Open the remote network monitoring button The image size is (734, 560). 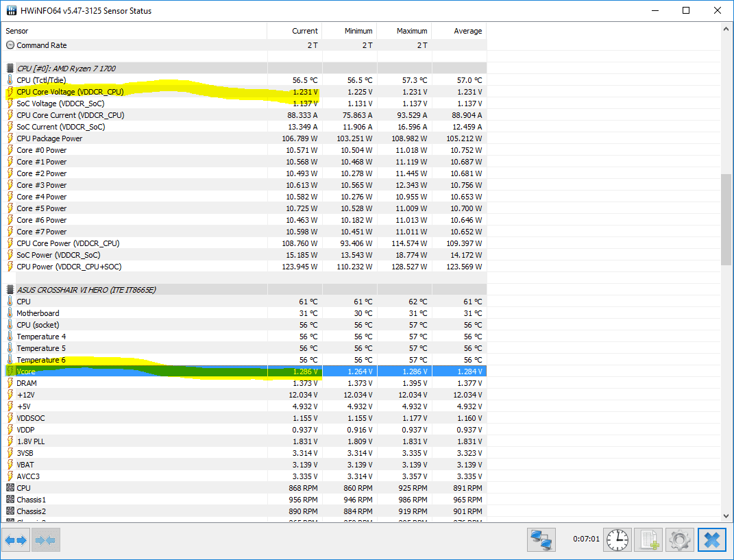(x=541, y=540)
